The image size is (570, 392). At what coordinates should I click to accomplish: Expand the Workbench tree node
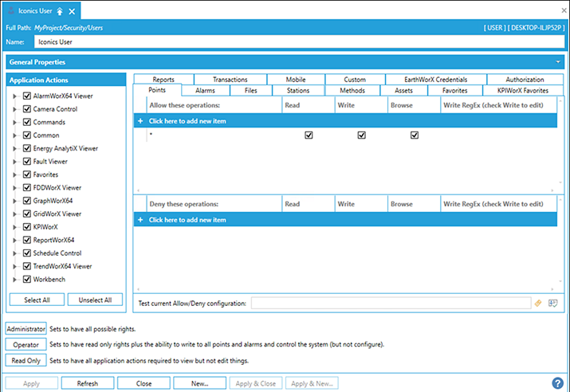[x=14, y=280]
